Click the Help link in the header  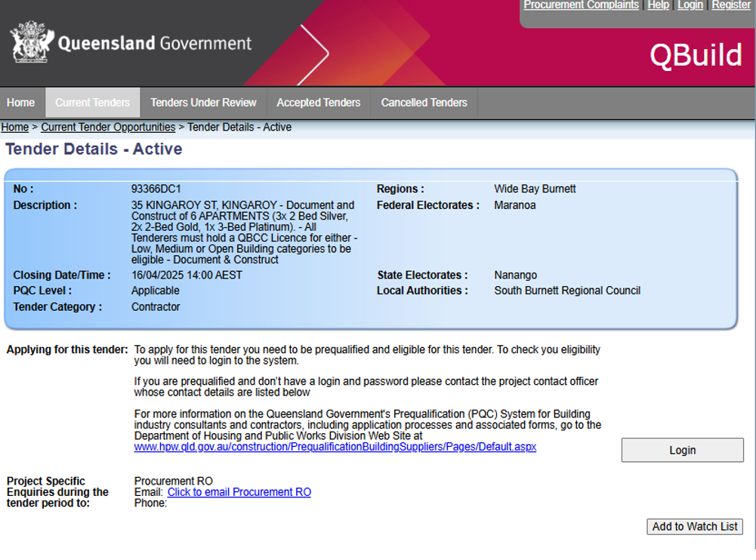coord(658,5)
